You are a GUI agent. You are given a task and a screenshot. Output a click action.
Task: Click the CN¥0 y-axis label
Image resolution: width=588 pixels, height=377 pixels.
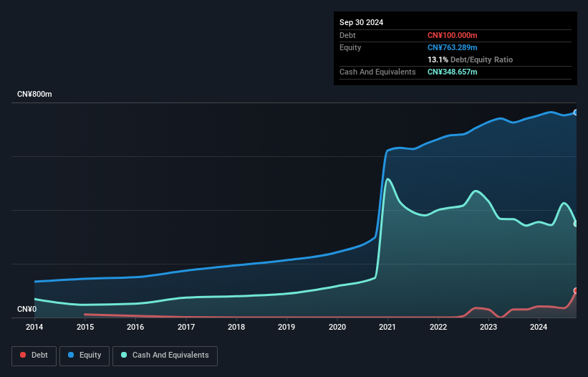pos(26,309)
